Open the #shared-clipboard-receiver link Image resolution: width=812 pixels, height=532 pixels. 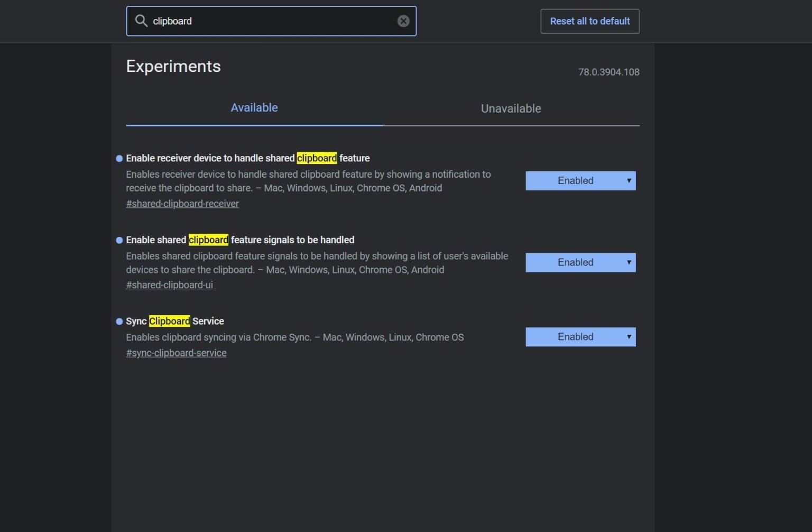(182, 204)
